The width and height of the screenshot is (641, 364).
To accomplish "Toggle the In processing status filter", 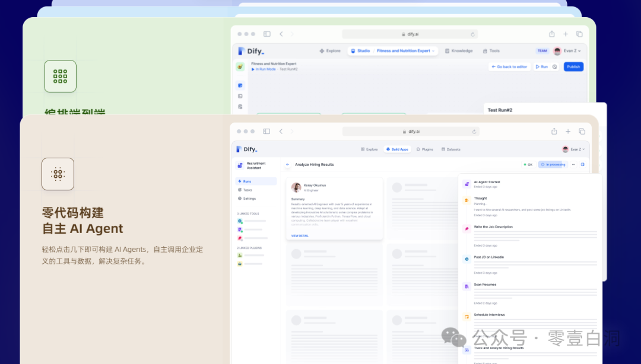I will click(x=553, y=164).
